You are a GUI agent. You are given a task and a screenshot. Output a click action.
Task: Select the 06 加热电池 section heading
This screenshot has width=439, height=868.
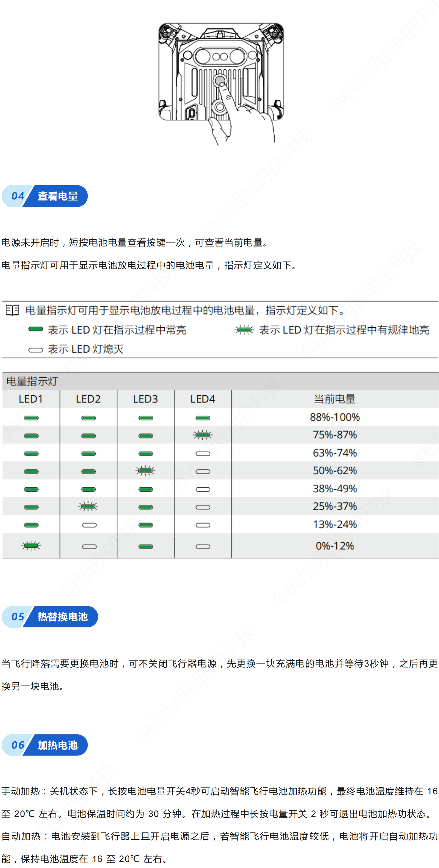pyautogui.click(x=45, y=745)
